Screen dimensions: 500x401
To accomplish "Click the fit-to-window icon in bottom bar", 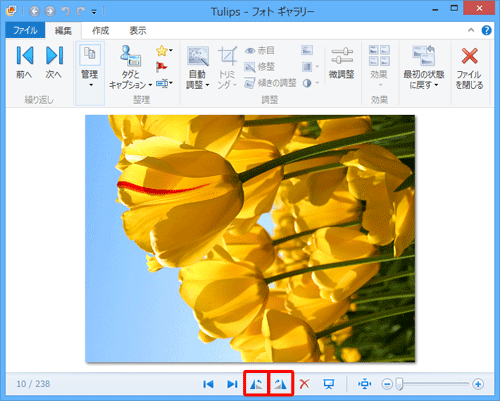I will [364, 384].
